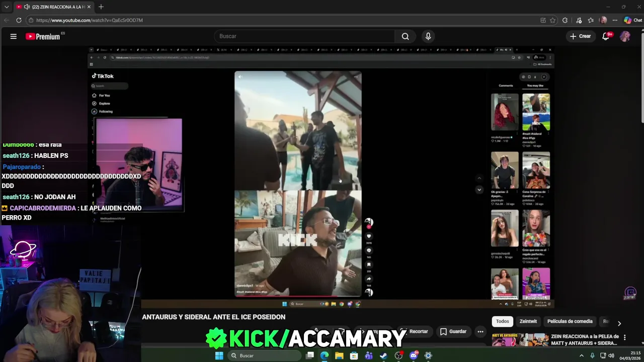644x362 pixels.
Task: Open Steam from taskbar
Action: click(383, 355)
